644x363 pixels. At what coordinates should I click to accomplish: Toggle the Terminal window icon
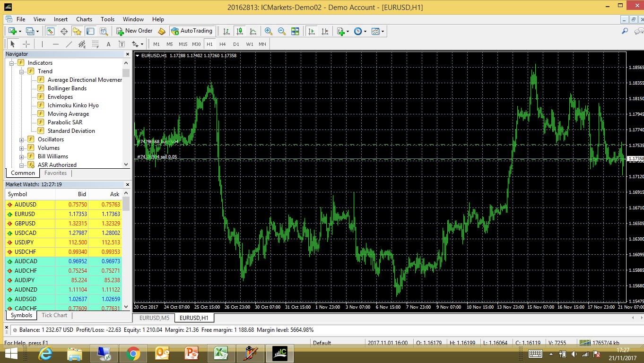90,31
